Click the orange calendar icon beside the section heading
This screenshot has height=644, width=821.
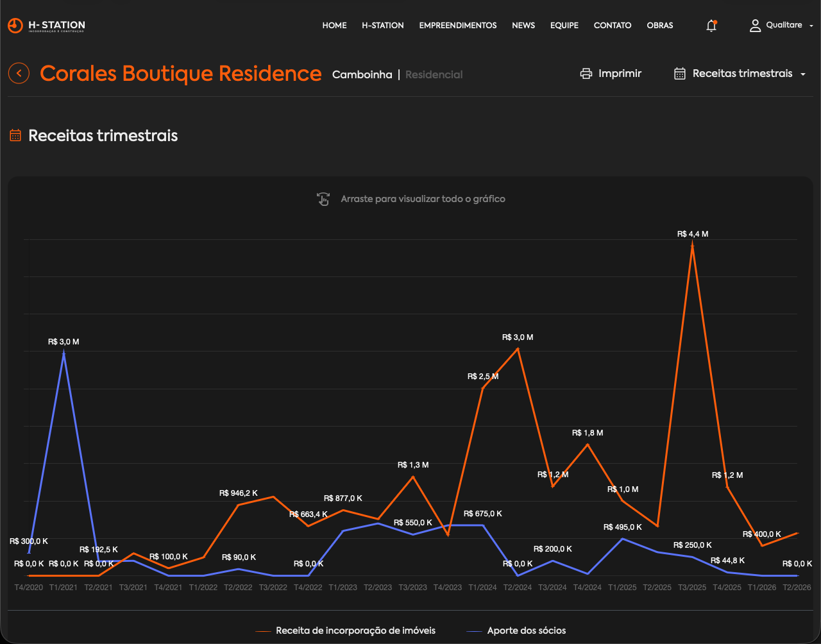point(15,135)
